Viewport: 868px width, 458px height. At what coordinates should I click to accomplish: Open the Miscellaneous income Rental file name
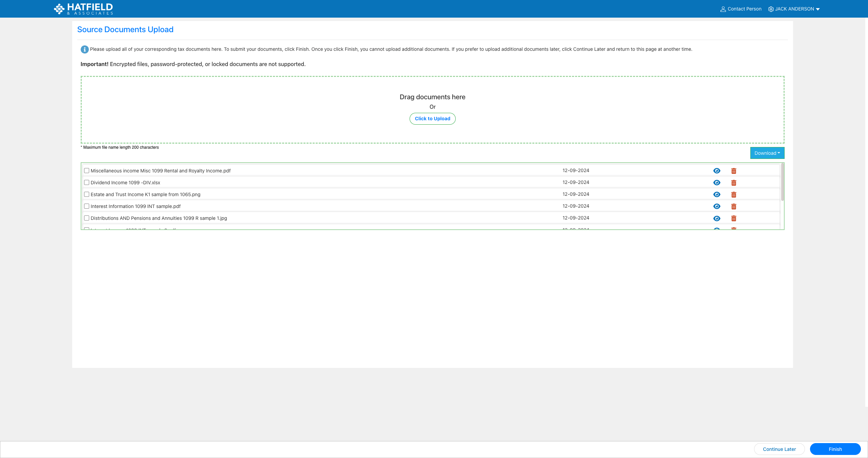click(x=160, y=170)
